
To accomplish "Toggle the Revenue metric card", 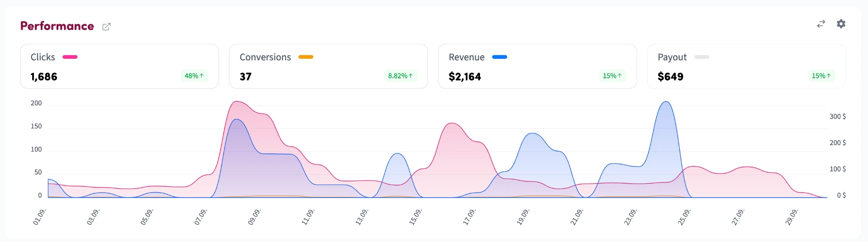I will (x=538, y=66).
